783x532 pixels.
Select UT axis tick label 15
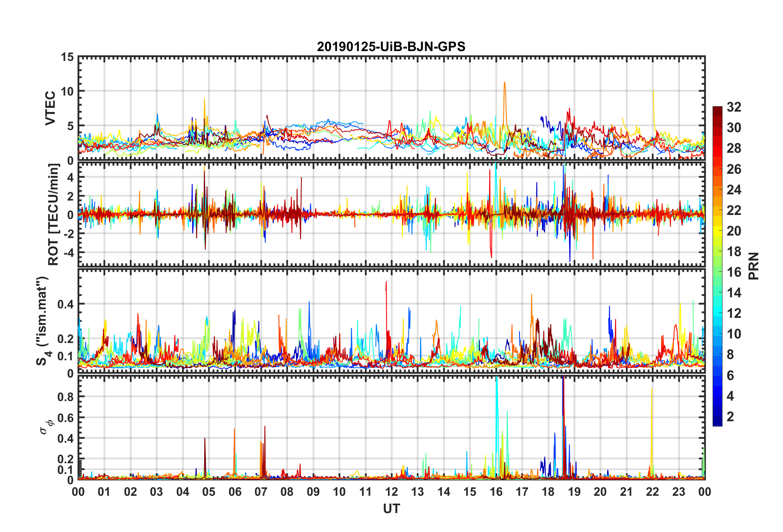(x=470, y=492)
